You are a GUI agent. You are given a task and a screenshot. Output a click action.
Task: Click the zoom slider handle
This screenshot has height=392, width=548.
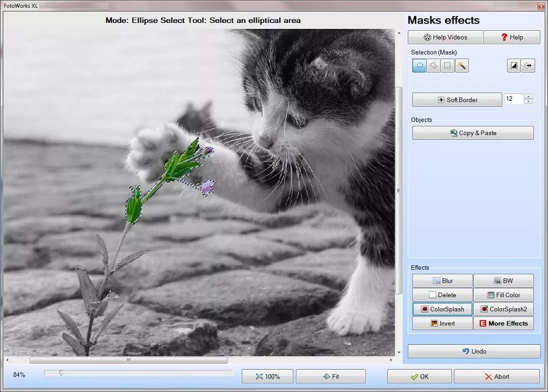coord(61,373)
